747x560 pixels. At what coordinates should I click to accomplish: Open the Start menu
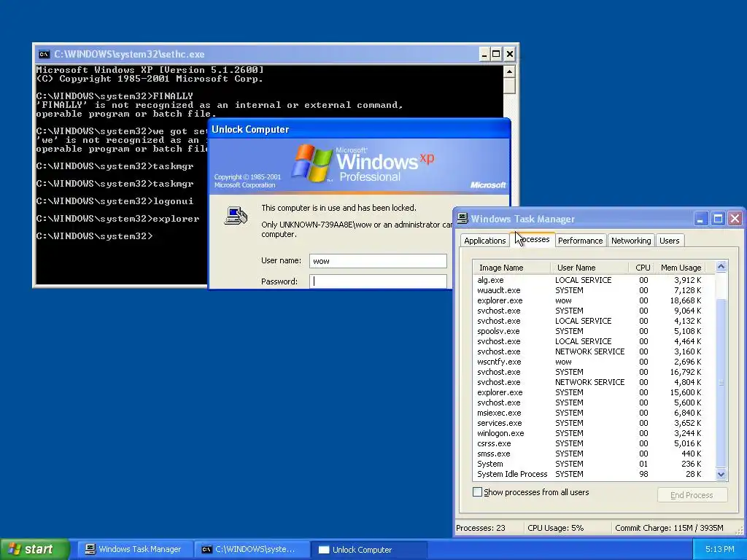coord(34,550)
